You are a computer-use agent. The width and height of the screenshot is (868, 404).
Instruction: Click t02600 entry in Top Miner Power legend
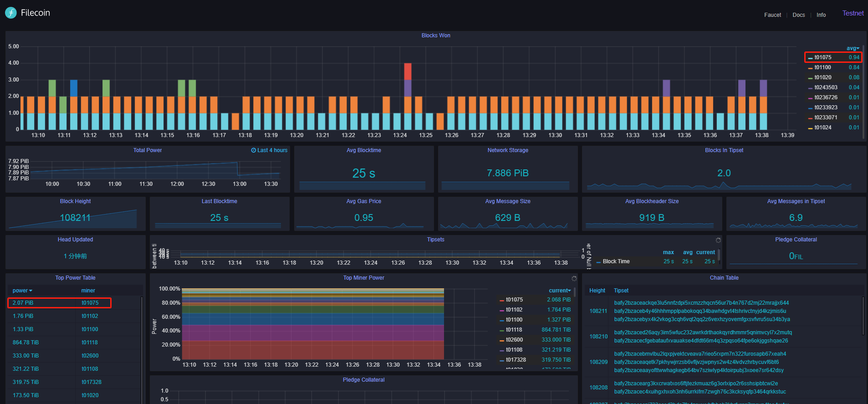514,340
